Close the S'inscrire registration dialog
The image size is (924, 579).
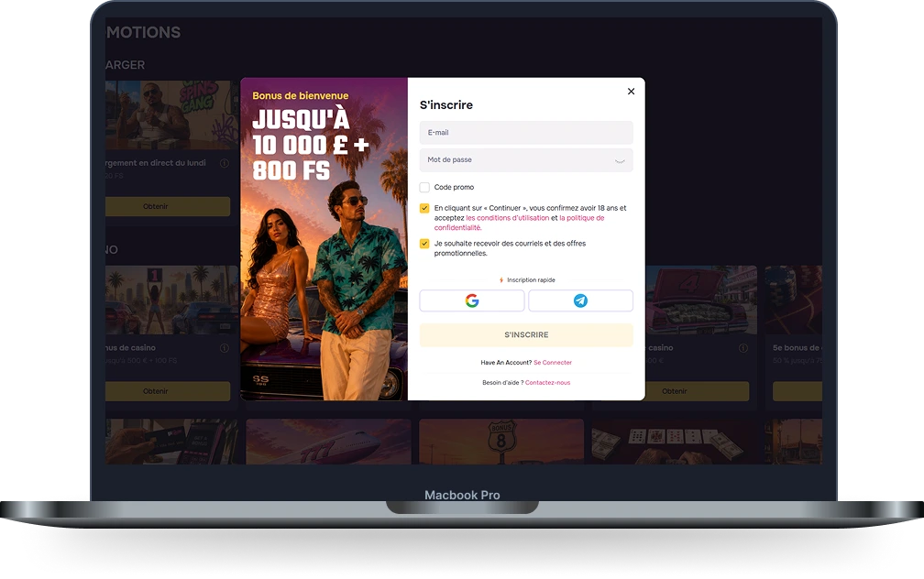click(x=631, y=92)
